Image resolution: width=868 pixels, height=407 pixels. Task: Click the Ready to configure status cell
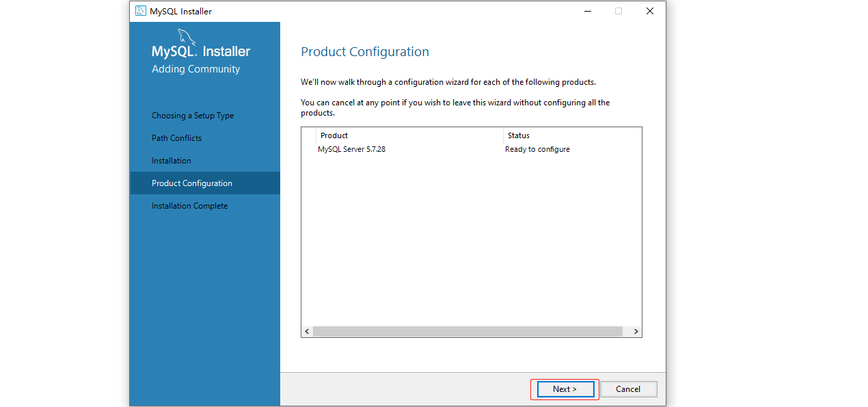click(537, 149)
